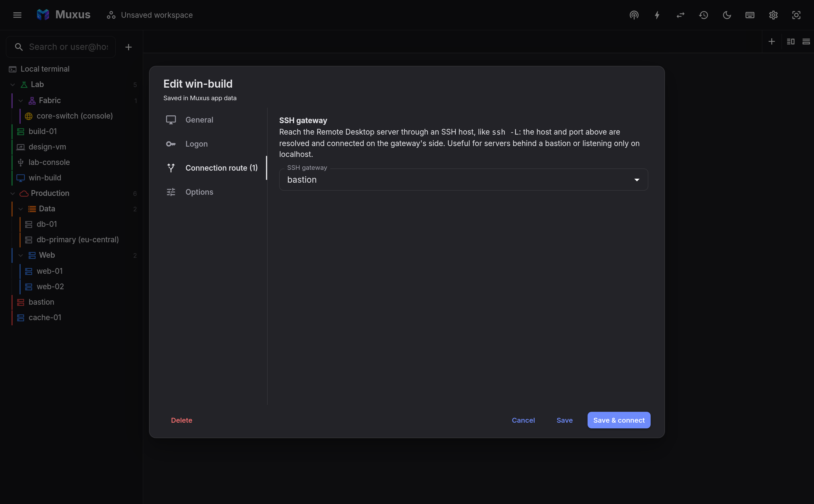Switch to stacked rows layout icon
Screen dimensions: 814x504
(806, 42)
